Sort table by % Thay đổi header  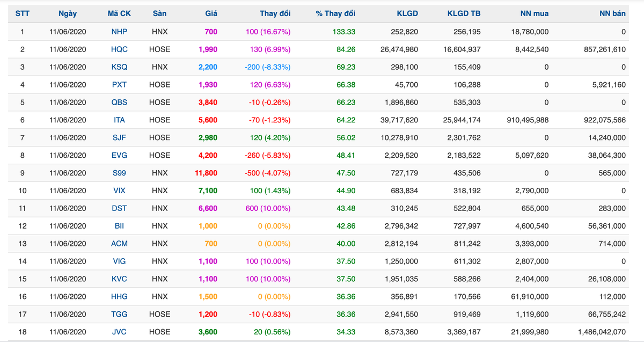pos(335,13)
